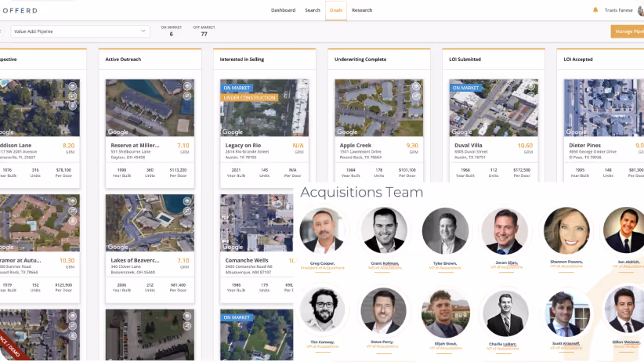The image size is (644, 362).
Task: Click the upper round icon on Reserve at Miller card
Action: (187, 86)
